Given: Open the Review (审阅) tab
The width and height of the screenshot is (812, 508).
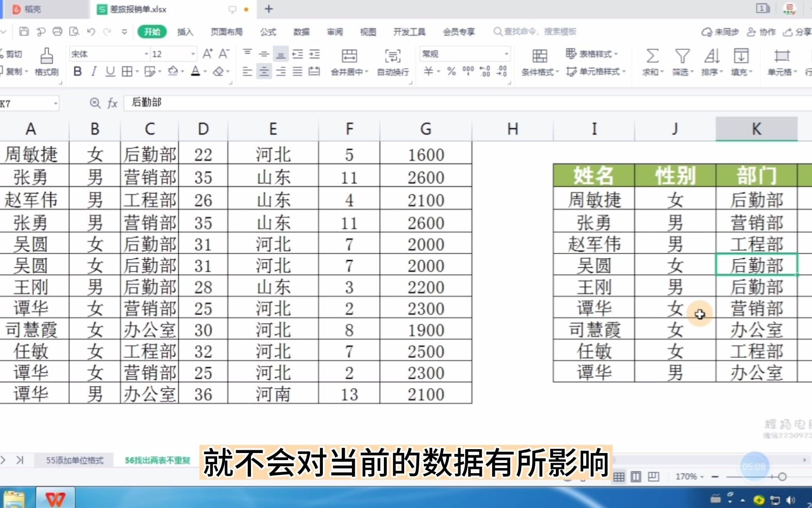Looking at the screenshot, I should tap(335, 32).
